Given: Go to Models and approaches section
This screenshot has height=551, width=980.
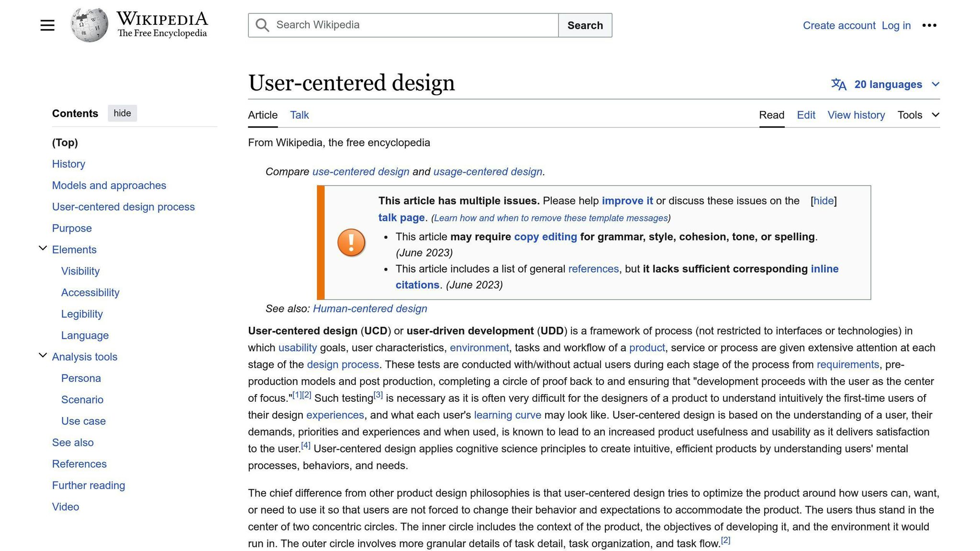Looking at the screenshot, I should (x=109, y=186).
